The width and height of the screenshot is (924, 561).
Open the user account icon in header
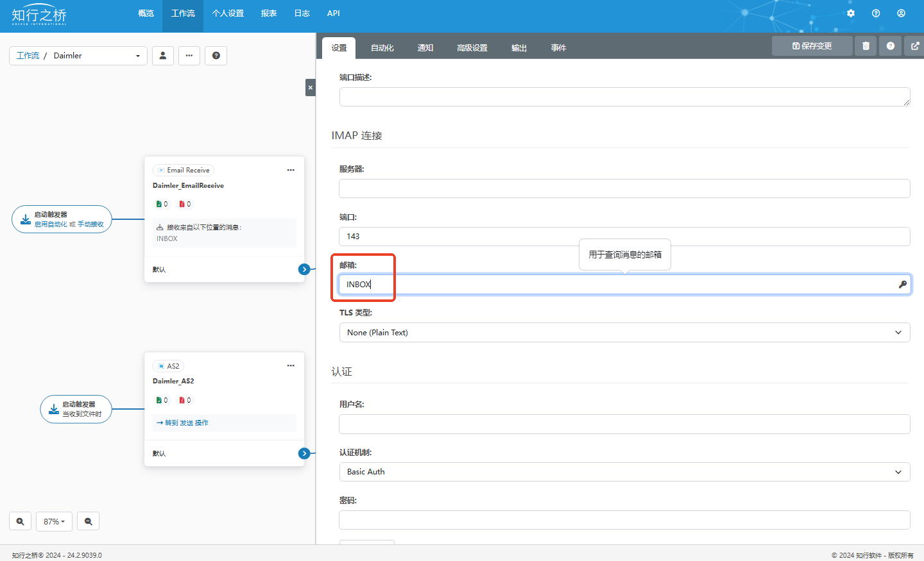click(x=901, y=13)
